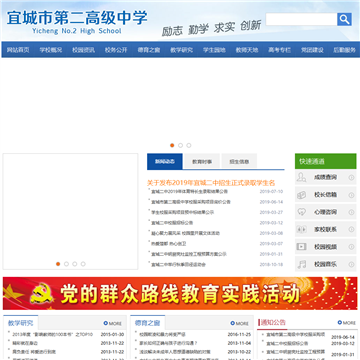Select first dot of main banner carousel
The image size is (360, 360).
point(172,145)
